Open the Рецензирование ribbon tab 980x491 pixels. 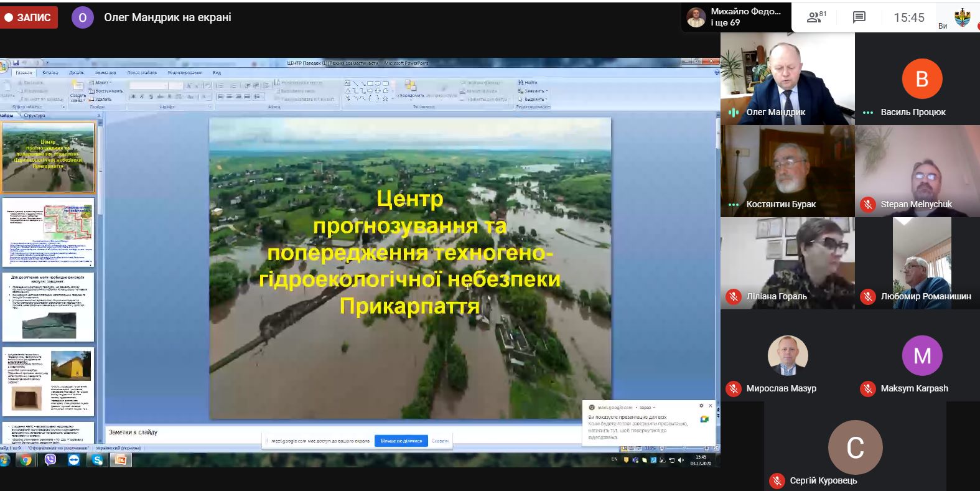point(185,73)
